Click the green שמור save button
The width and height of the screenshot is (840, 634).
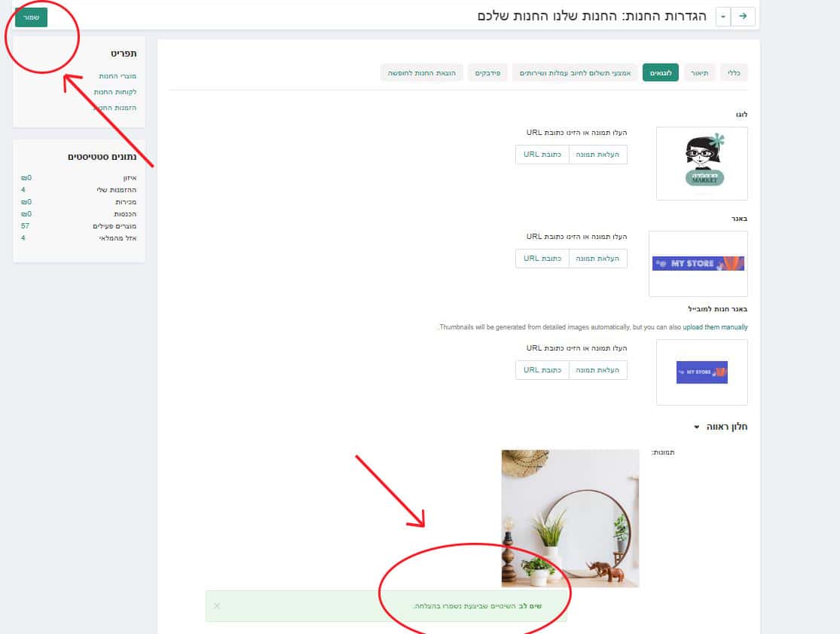(x=31, y=17)
